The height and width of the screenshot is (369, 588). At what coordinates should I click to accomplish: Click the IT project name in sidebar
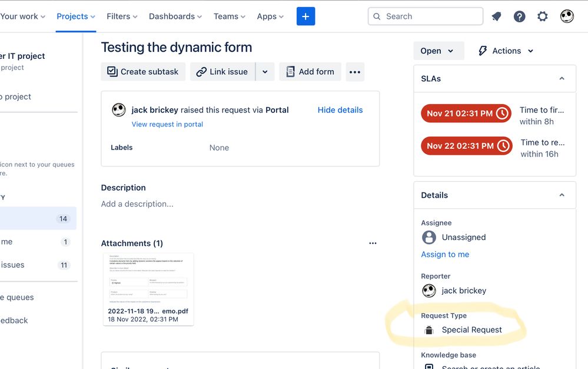pos(24,56)
